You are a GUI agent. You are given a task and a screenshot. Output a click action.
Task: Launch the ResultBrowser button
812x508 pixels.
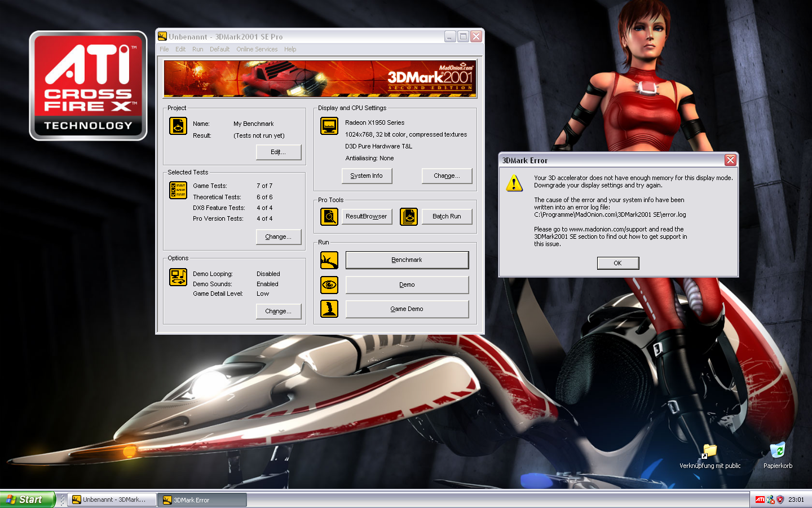click(x=367, y=216)
